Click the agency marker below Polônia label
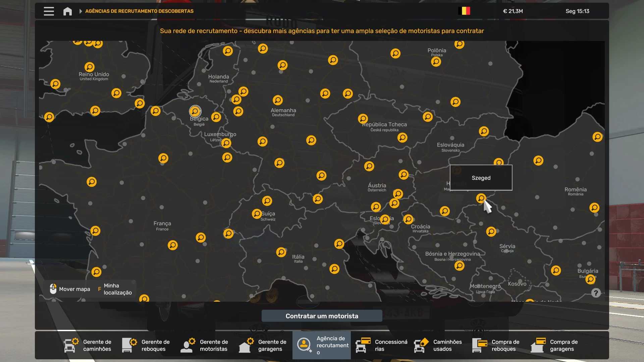 [436, 62]
